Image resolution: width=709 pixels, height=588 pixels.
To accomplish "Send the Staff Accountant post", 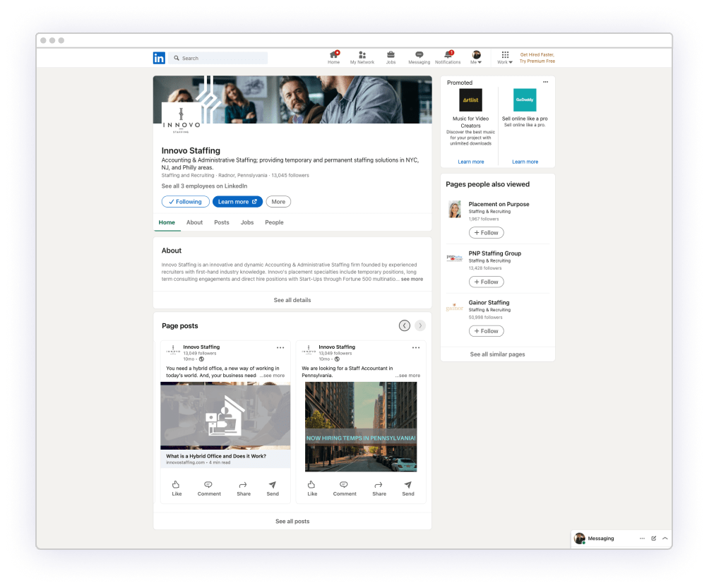I will [408, 488].
